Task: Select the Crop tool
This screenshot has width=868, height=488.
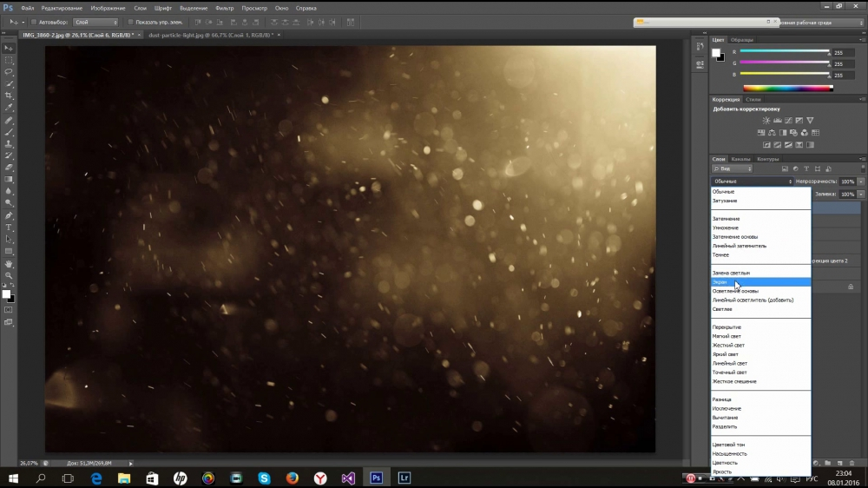Action: (9, 96)
